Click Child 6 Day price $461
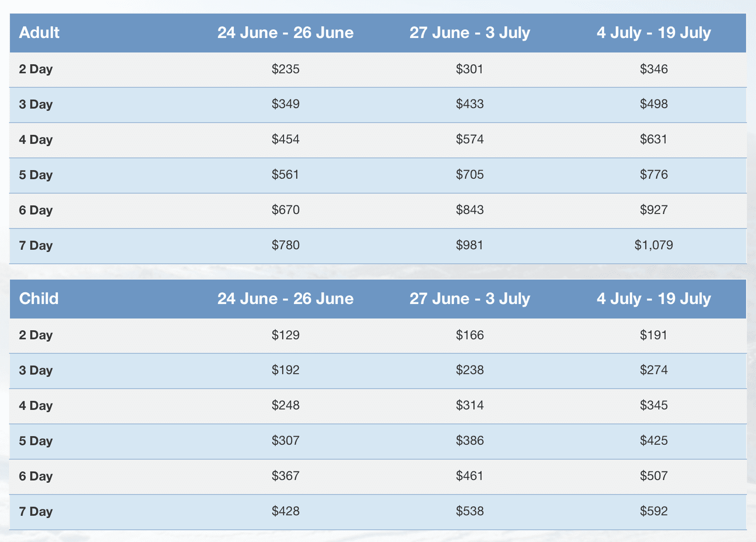The height and width of the screenshot is (542, 756). (x=470, y=476)
